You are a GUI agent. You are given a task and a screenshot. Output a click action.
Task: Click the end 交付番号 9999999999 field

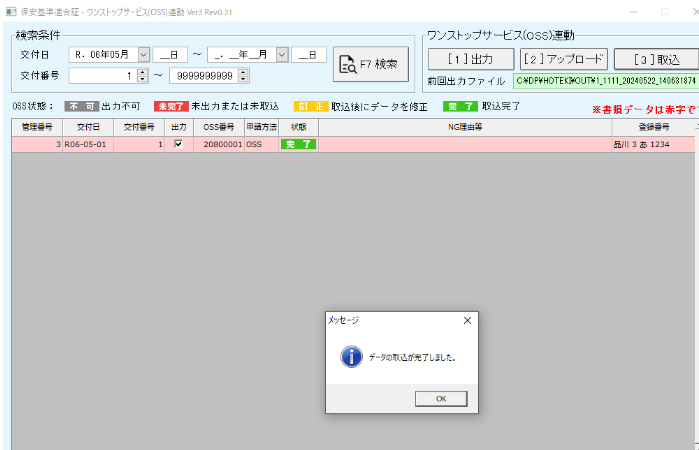point(203,75)
